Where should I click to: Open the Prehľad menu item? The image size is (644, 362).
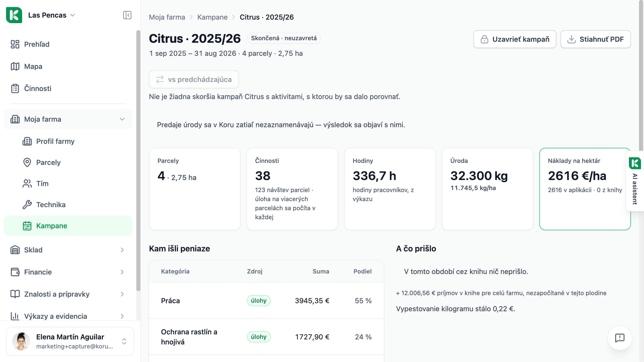click(68, 44)
